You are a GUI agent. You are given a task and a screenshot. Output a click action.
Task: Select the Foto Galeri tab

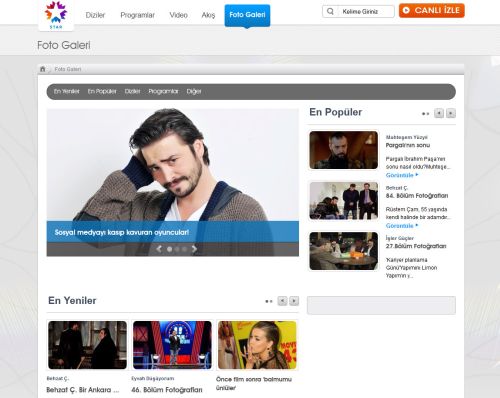point(247,15)
